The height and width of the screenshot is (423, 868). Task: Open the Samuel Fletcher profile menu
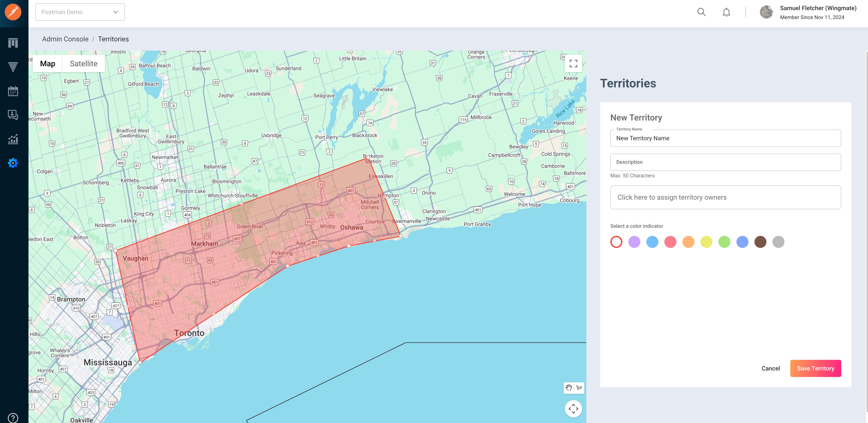[808, 13]
